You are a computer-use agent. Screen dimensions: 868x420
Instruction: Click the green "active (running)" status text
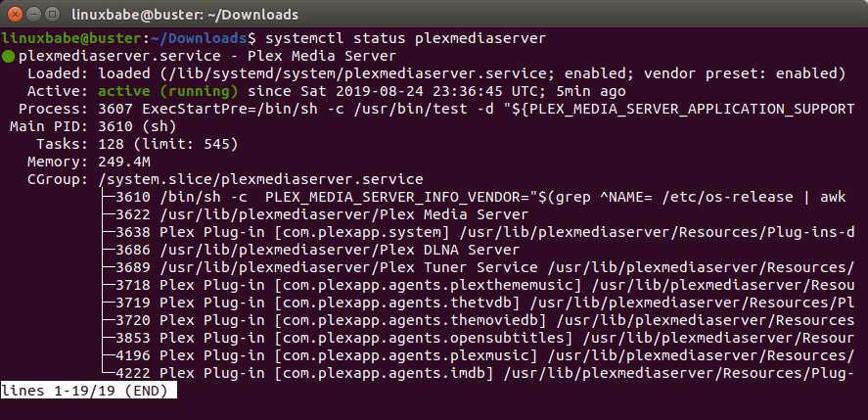(x=156, y=91)
